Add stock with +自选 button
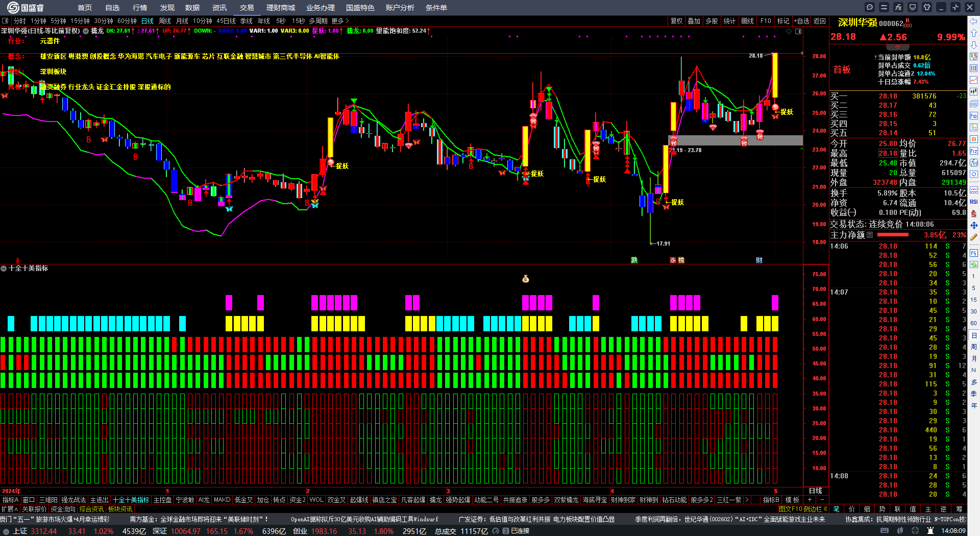 click(802, 21)
